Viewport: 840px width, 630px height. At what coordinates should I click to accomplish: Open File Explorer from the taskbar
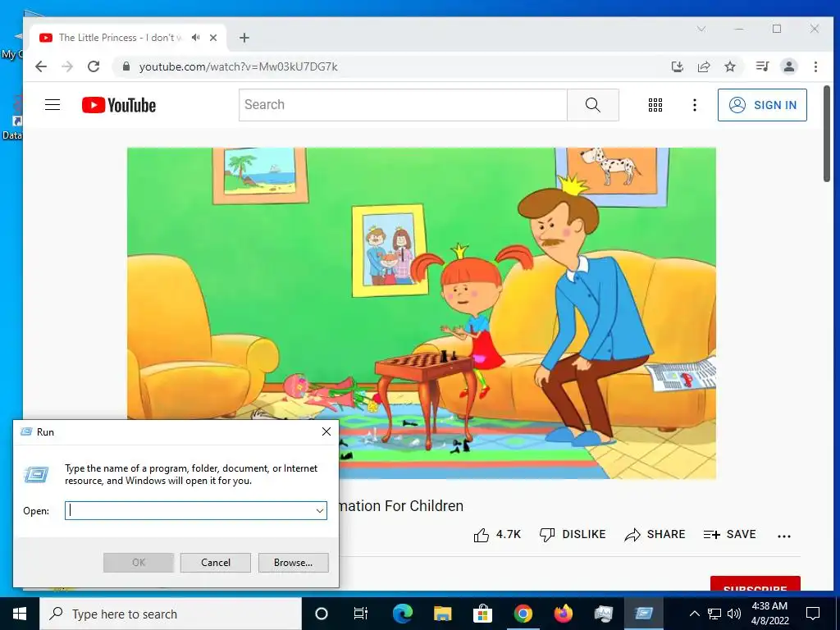tap(442, 614)
